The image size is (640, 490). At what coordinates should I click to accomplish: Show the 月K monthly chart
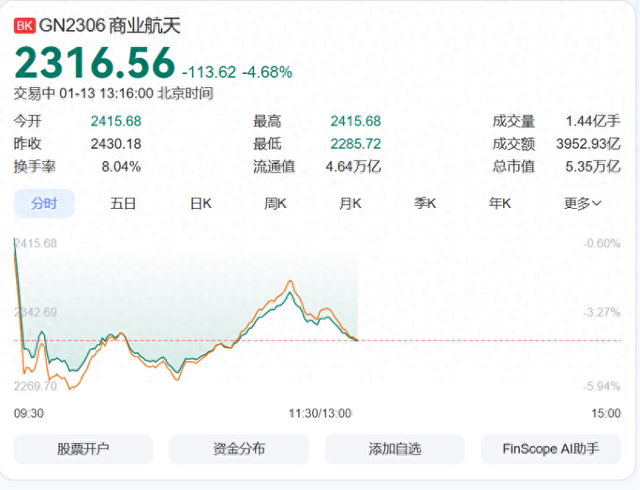coord(350,203)
